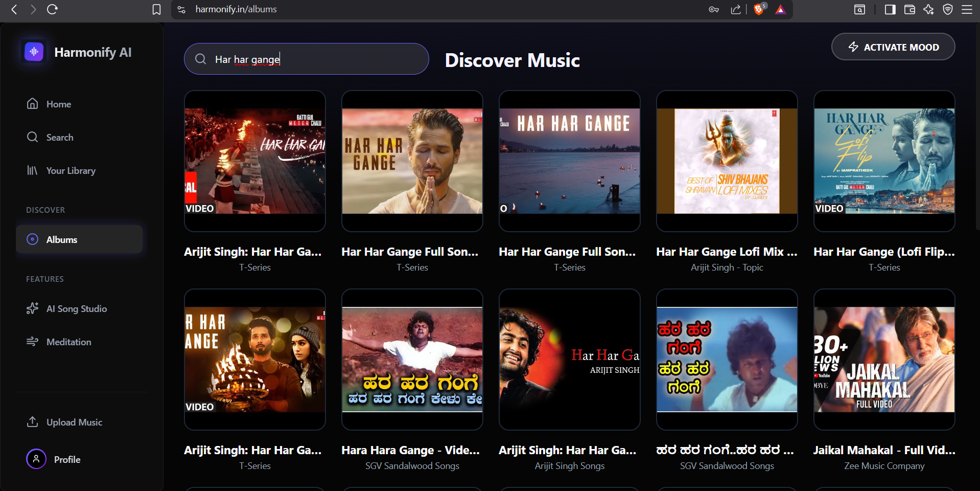The width and height of the screenshot is (980, 491).
Task: Click the AI Song Studio sparkle icon
Action: (32, 308)
